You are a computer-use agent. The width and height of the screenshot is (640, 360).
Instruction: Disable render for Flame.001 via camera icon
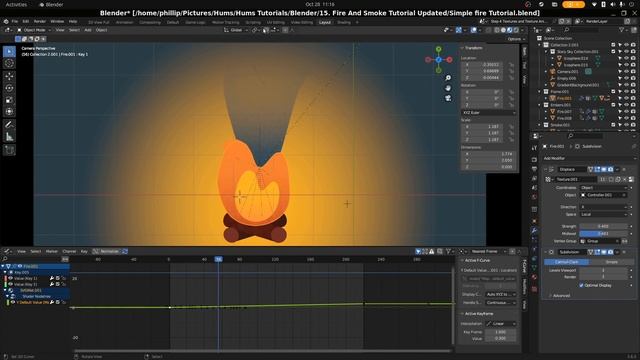633,91
